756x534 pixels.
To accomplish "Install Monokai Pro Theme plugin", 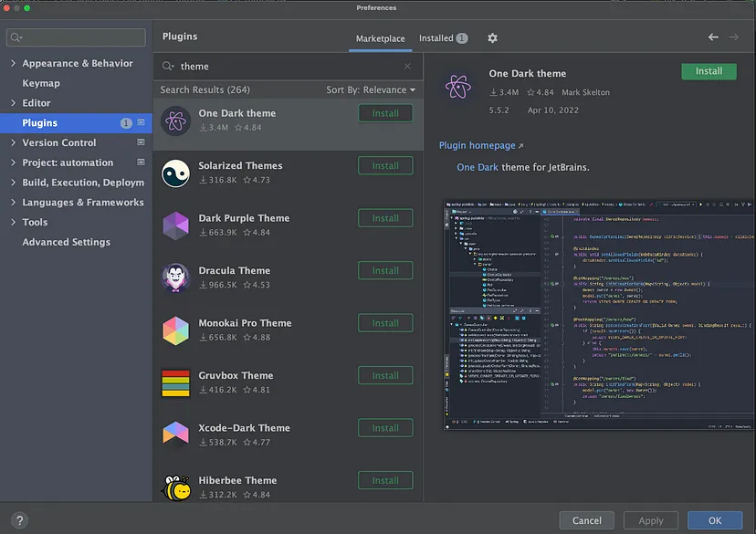I will 385,323.
